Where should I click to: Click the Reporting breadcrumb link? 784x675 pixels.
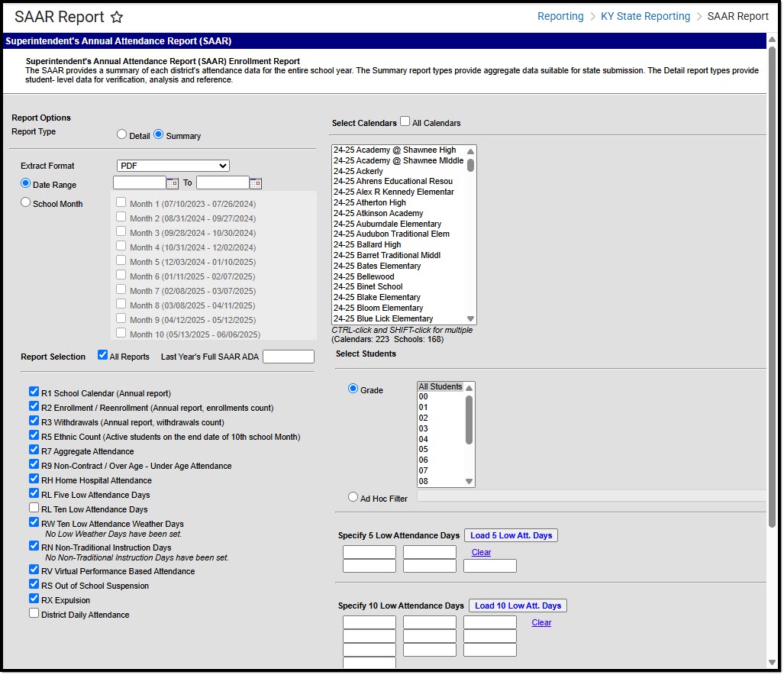click(x=560, y=17)
